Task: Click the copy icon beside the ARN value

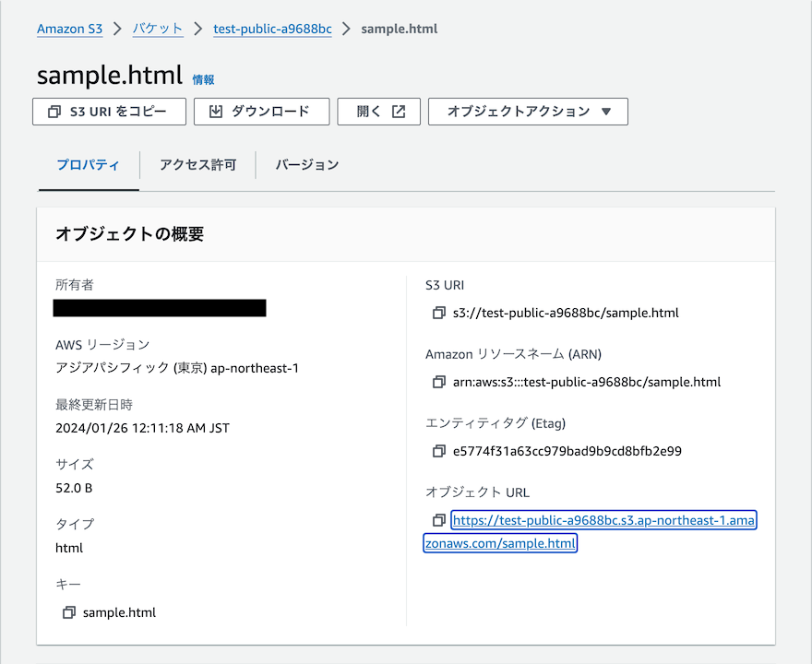Action: click(438, 382)
